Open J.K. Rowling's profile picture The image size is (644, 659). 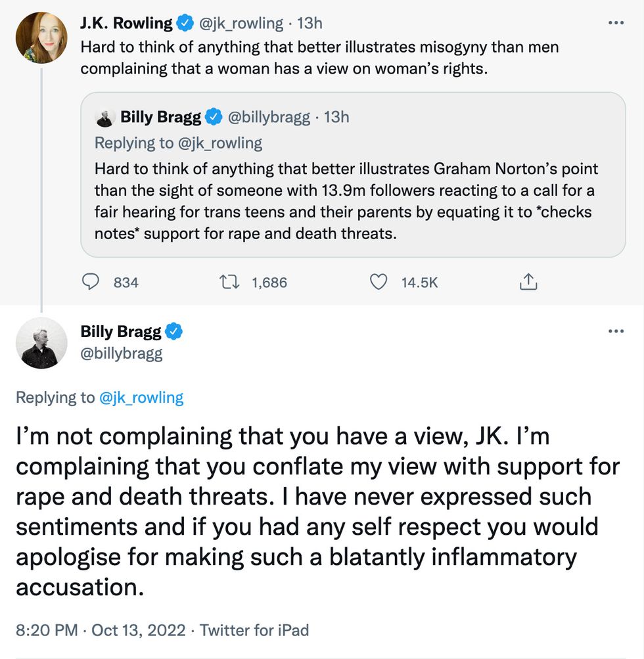41,37
